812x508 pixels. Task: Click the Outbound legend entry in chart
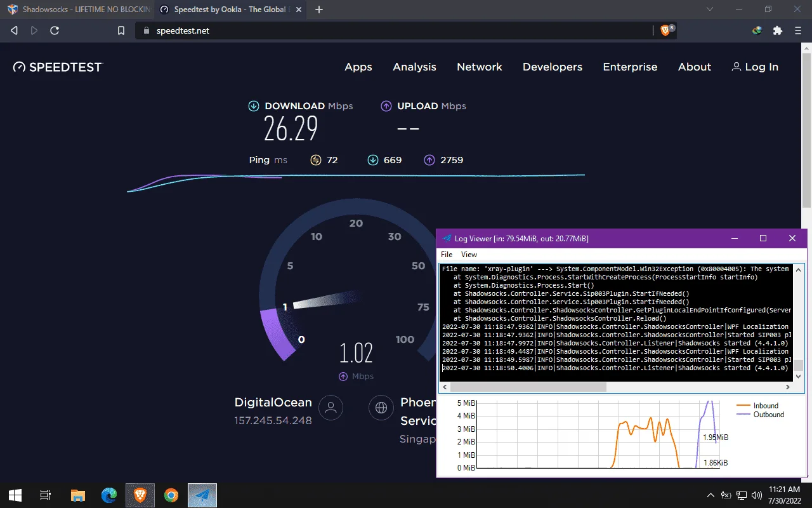[x=760, y=415]
